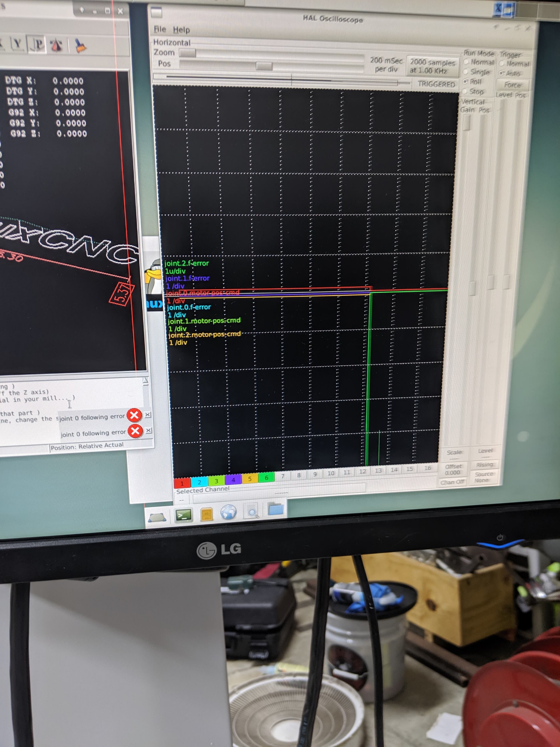Click the Rising edge button
The height and width of the screenshot is (747, 560).
coord(484,465)
